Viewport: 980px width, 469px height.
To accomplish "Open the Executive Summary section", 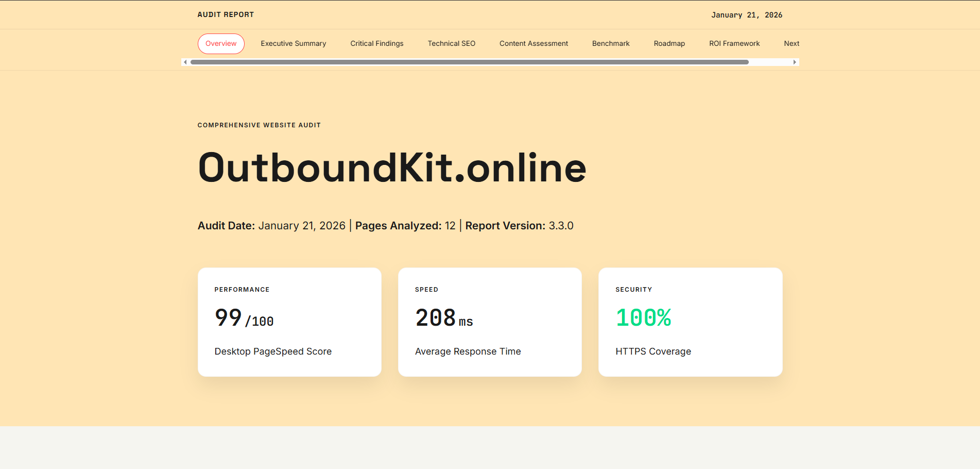I will click(x=293, y=43).
